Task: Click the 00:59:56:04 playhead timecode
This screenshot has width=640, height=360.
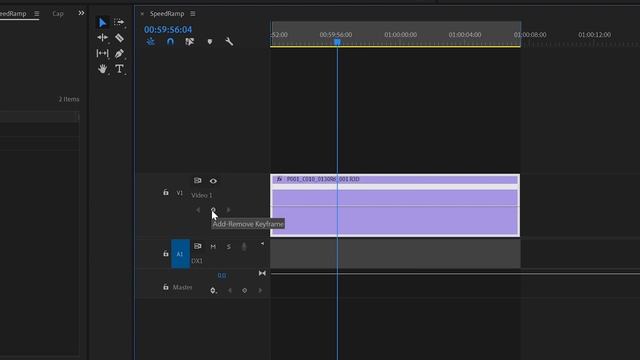Action: [x=168, y=29]
